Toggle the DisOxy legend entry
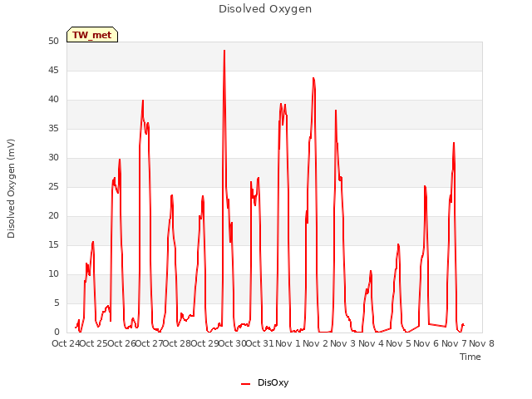532x399 pixels. 264,382
